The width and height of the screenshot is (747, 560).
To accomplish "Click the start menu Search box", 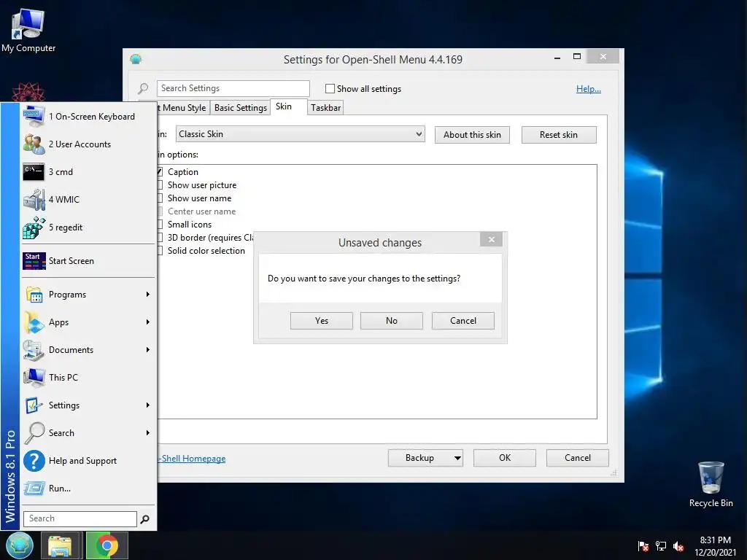I will coord(80,518).
